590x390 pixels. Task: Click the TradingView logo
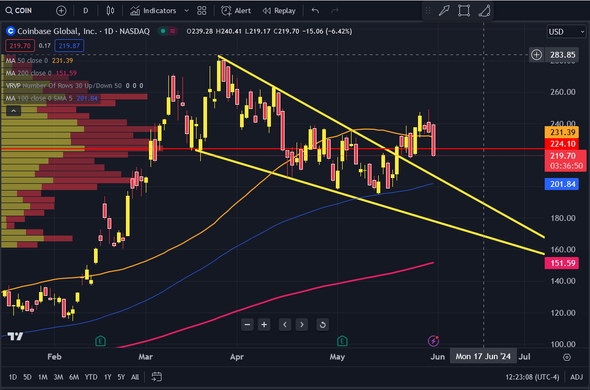[15, 336]
